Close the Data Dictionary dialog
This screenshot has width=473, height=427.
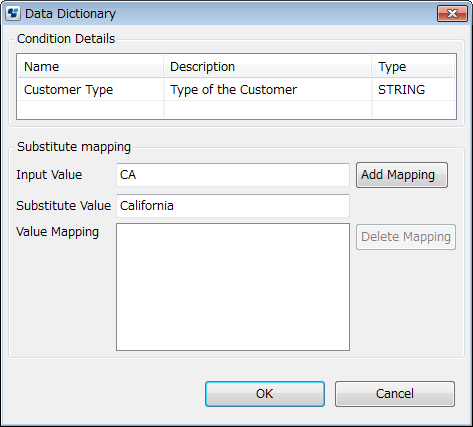click(x=452, y=14)
